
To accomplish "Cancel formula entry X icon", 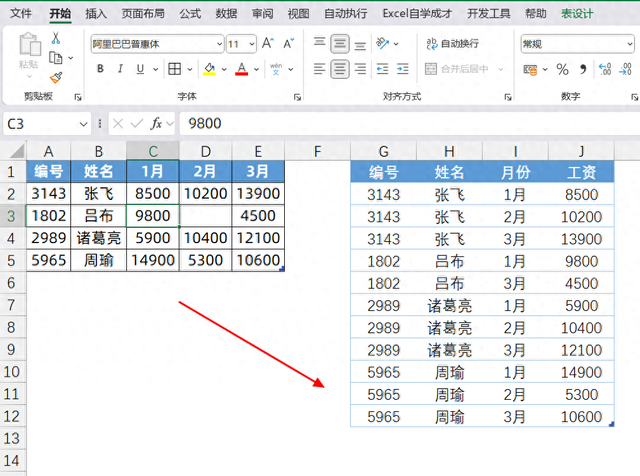I will coord(118,123).
